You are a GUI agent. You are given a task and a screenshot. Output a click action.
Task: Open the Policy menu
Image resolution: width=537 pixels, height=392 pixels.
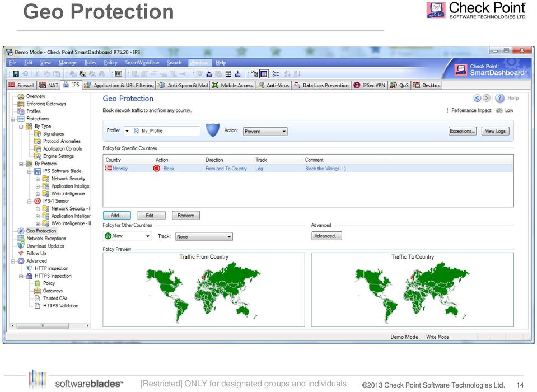(x=111, y=63)
